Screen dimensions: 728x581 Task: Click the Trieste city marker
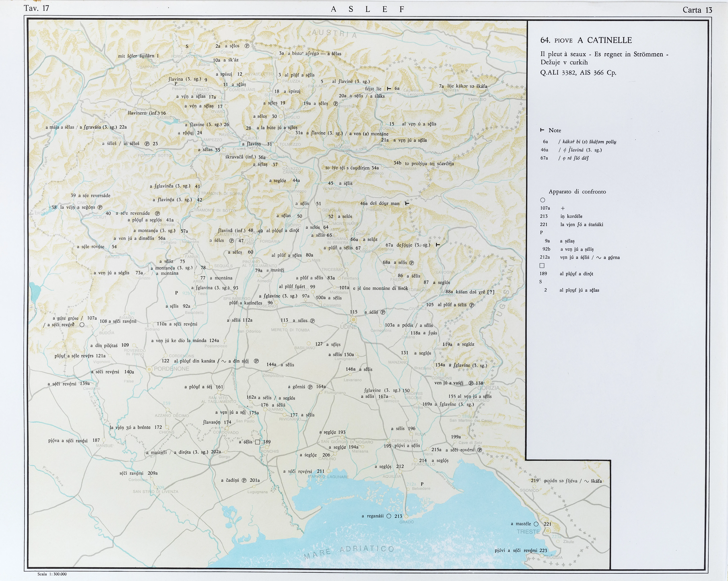point(548,531)
